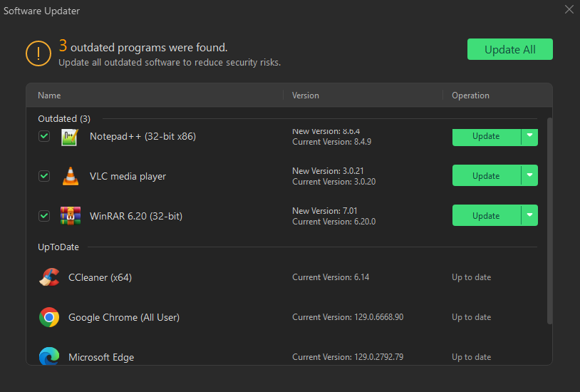Select the Outdated (3) section label
This screenshot has width=580, height=392.
64,119
